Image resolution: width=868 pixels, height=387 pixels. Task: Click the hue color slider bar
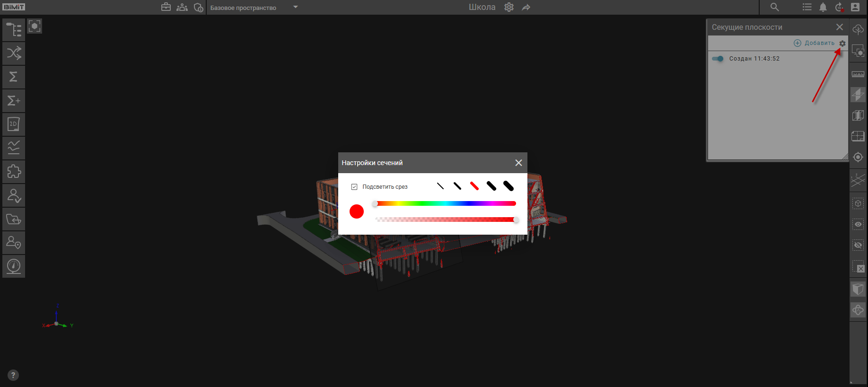coord(445,203)
